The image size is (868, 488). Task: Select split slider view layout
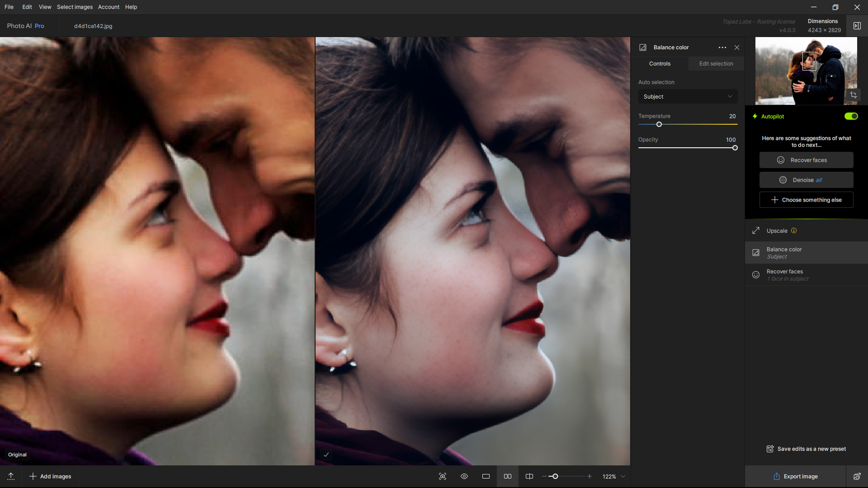(x=529, y=476)
